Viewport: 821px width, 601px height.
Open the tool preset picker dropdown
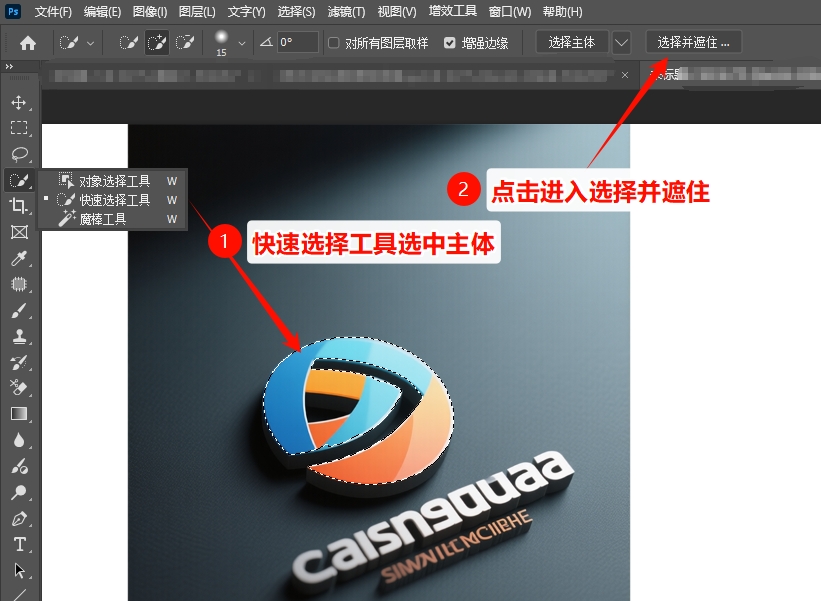(88, 43)
